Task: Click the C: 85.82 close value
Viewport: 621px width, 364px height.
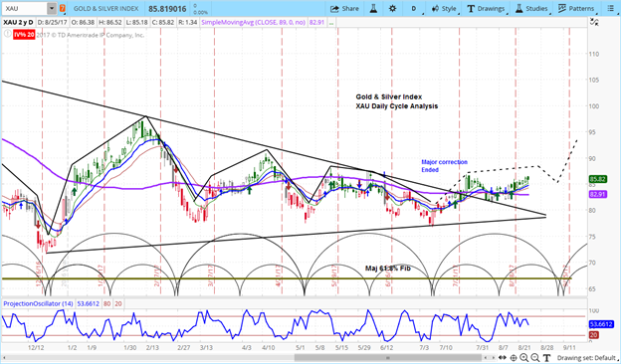Action: (164, 23)
